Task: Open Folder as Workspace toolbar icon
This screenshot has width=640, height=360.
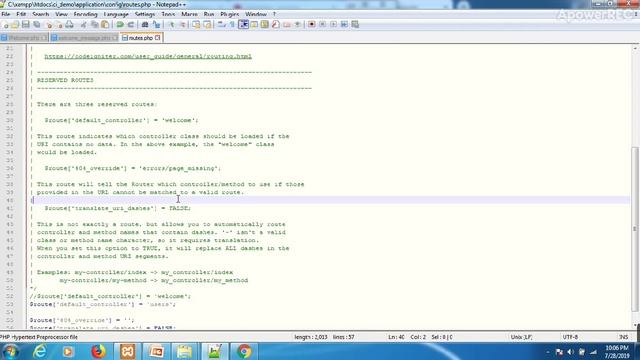Action: tap(287, 24)
